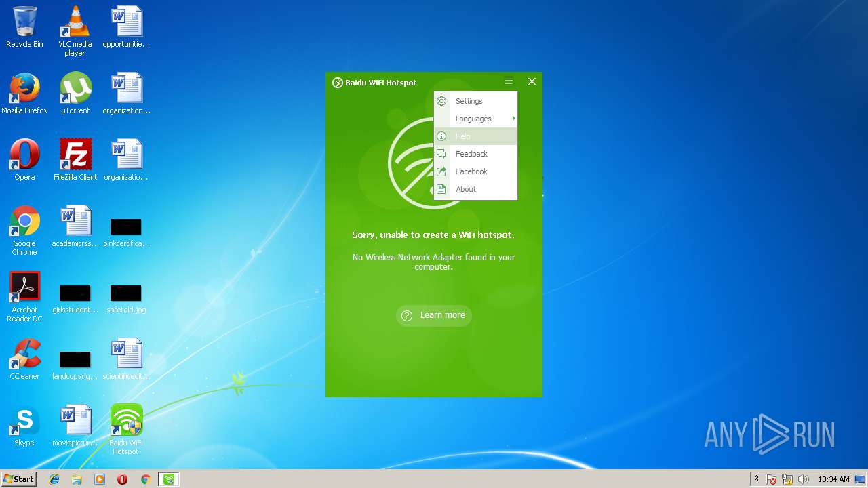The height and width of the screenshot is (488, 868).
Task: Click the 10:34 AM clock
Action: pos(833,479)
